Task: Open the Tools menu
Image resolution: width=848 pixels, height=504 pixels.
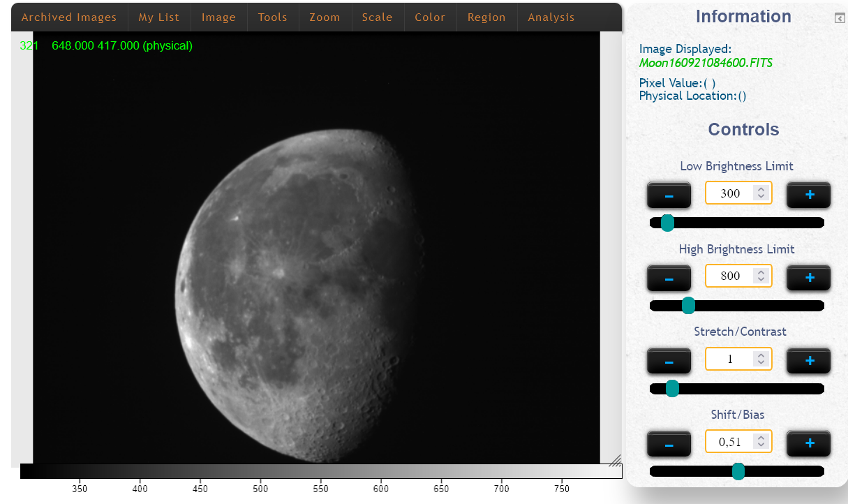Action: click(272, 17)
